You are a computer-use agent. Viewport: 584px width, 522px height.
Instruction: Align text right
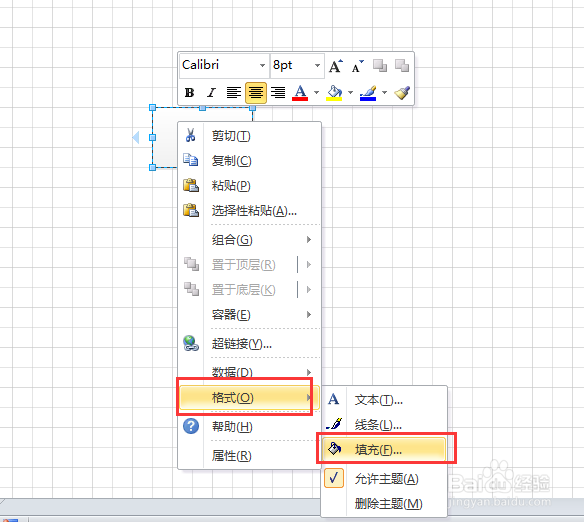278,92
